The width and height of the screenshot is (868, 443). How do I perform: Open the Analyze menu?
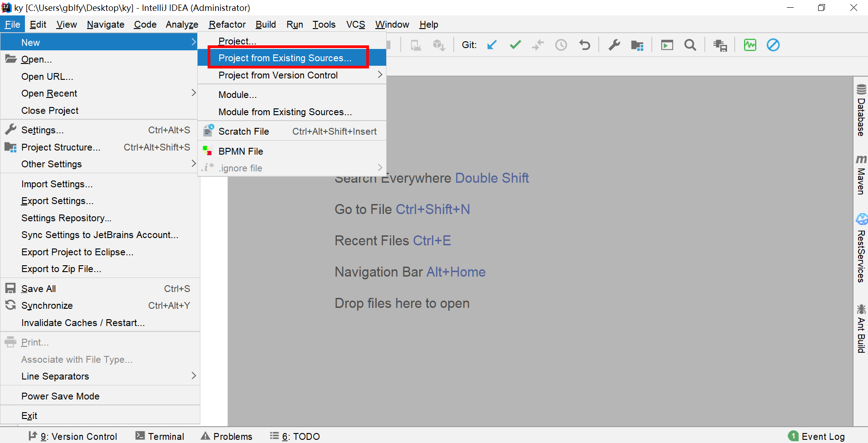point(182,24)
